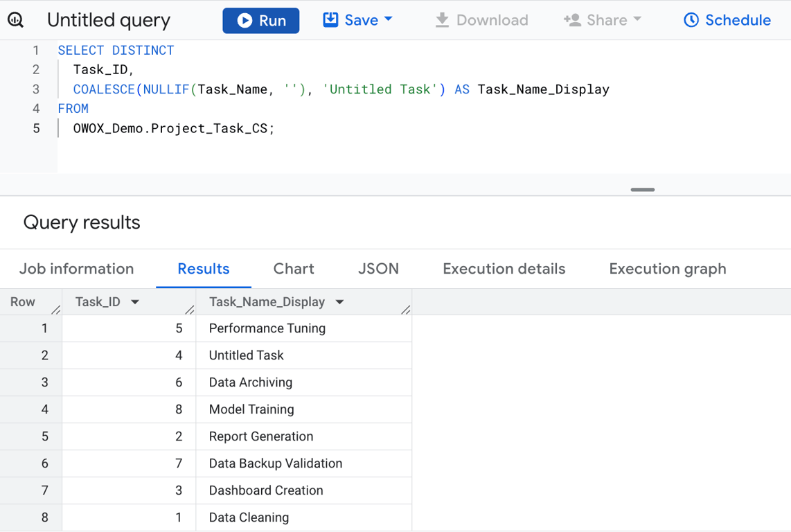
Task: Open the Chart tab
Action: 294,269
